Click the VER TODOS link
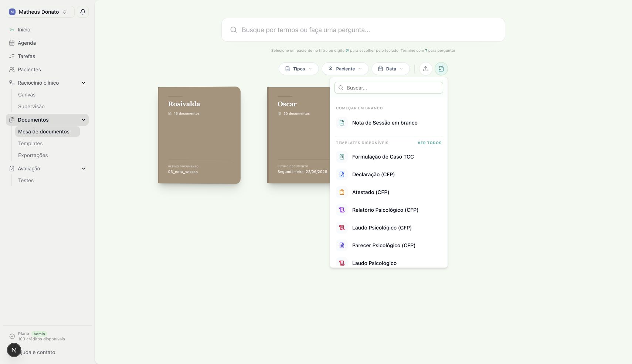The width and height of the screenshot is (632, 364). [429, 143]
